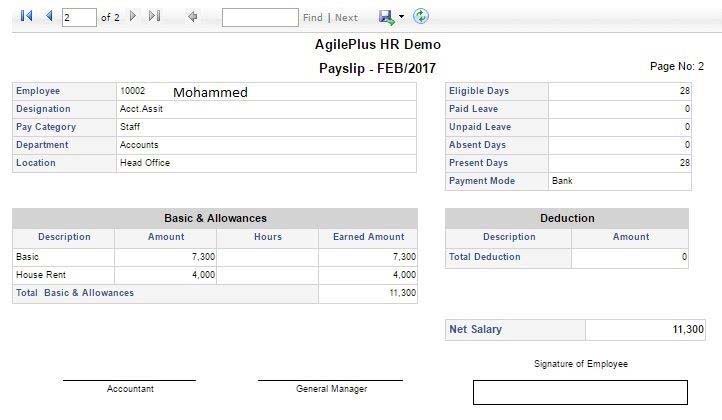The width and height of the screenshot is (722, 420).
Task: Jump to last page icon
Action: pos(154,16)
